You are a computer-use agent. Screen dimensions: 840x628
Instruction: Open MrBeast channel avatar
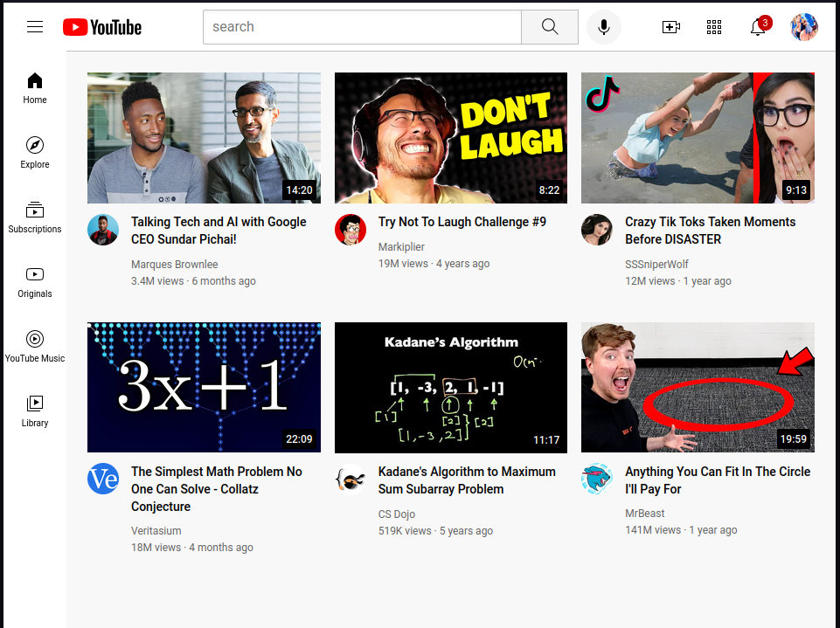pos(597,479)
